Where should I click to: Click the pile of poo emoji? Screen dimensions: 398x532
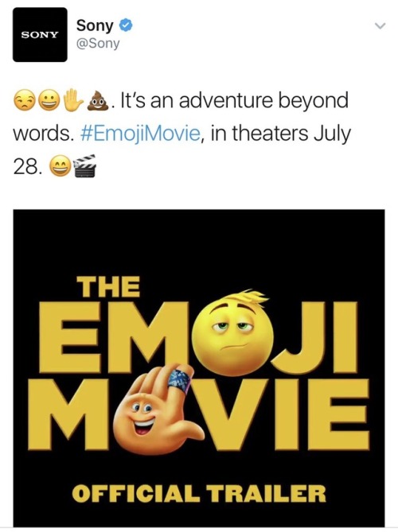98,100
